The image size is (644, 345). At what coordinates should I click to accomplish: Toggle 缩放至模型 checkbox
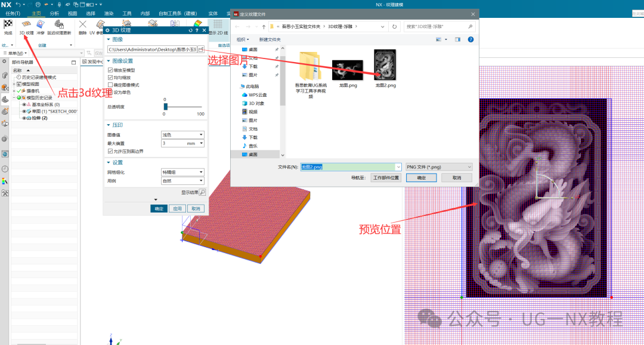coord(110,70)
